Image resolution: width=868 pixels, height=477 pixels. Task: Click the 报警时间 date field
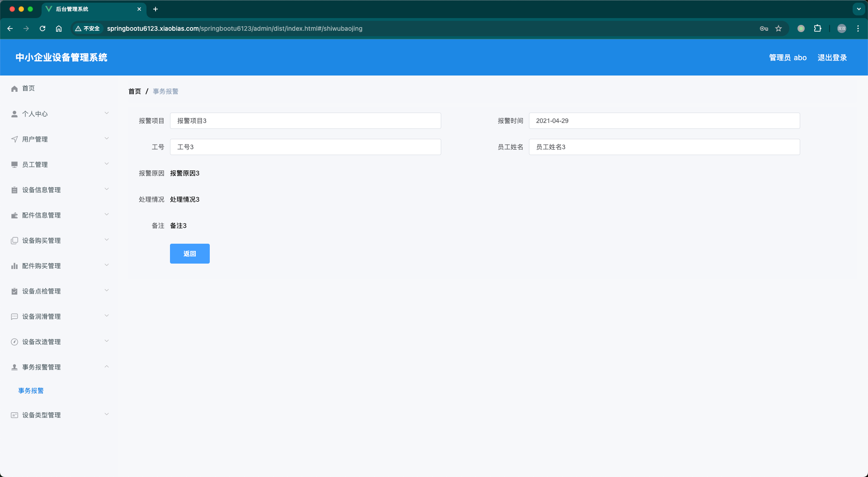pyautogui.click(x=665, y=121)
